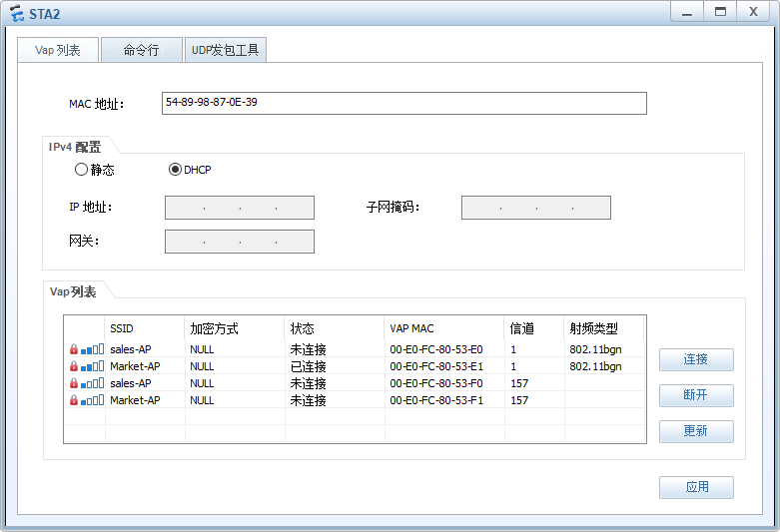The height and width of the screenshot is (532, 780).
Task: Click signal bars of Market-AP channel 1 row
Action: [92, 366]
